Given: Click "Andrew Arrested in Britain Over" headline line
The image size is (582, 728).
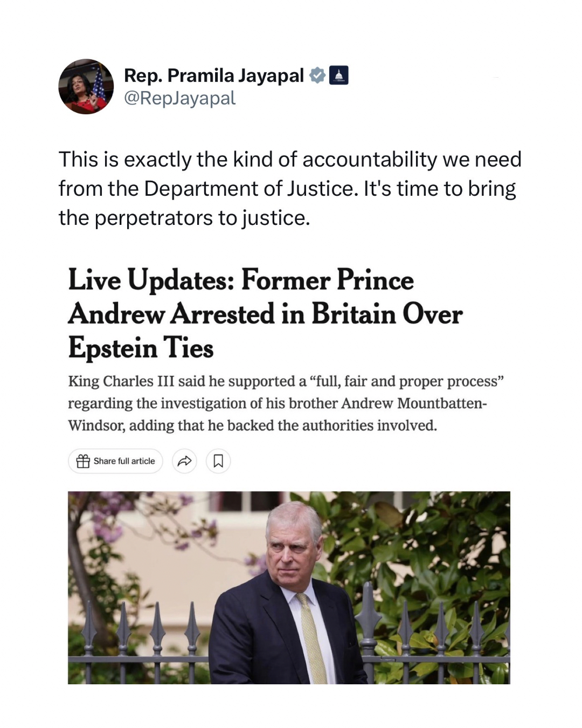Looking at the screenshot, I should coord(265,314).
